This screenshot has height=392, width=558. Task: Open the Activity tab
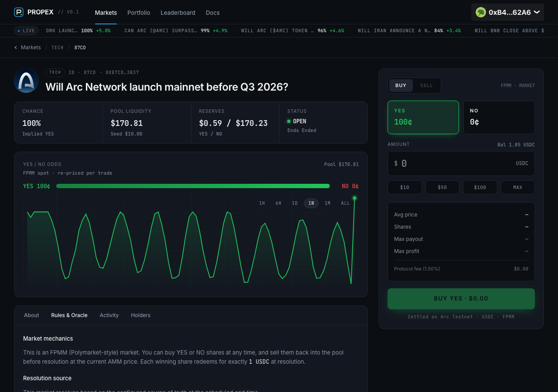coord(109,315)
